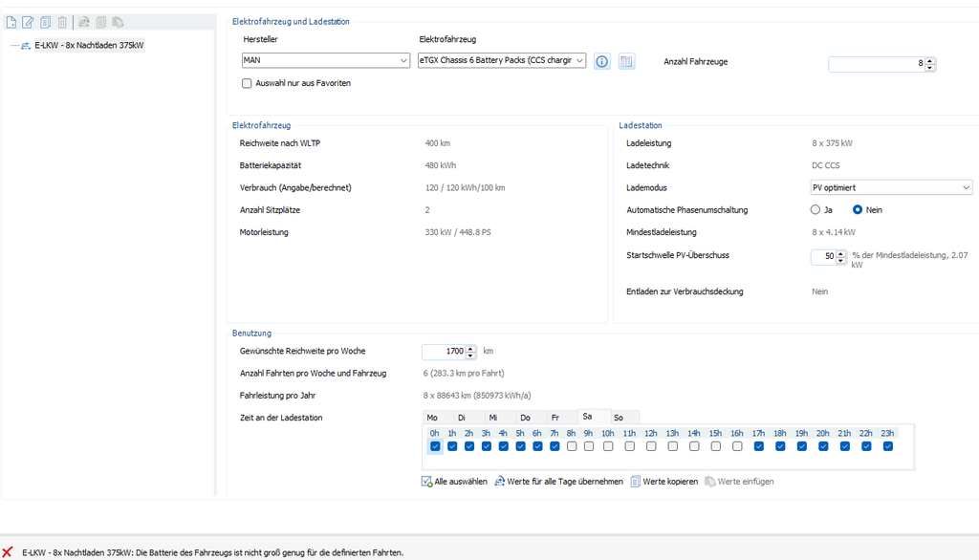Select tree item E-LKW - 8x Nachtladen 375kW
Viewport: 979px width, 560px height.
tap(89, 45)
